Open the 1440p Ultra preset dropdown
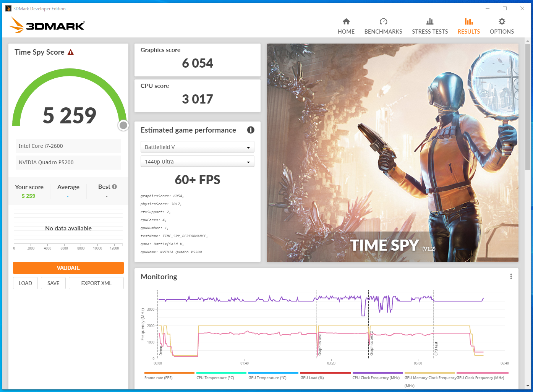The width and height of the screenshot is (533, 392). click(198, 162)
